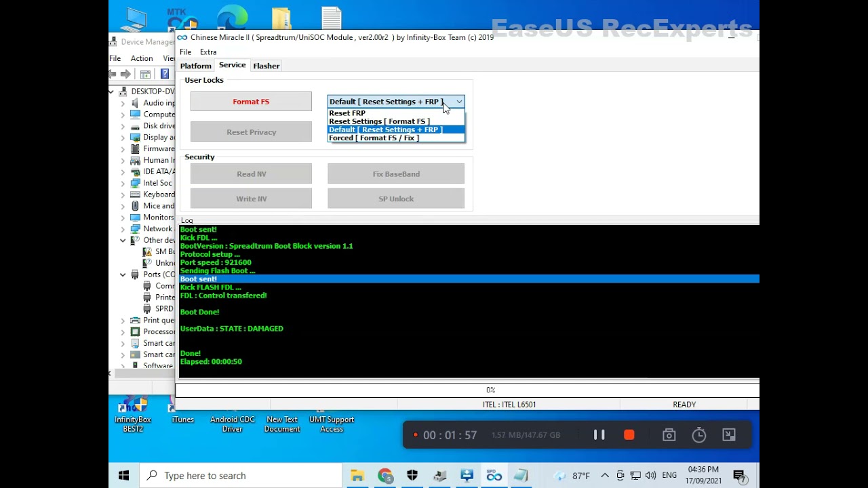
Task: Switch to the Service tab
Action: (x=232, y=65)
